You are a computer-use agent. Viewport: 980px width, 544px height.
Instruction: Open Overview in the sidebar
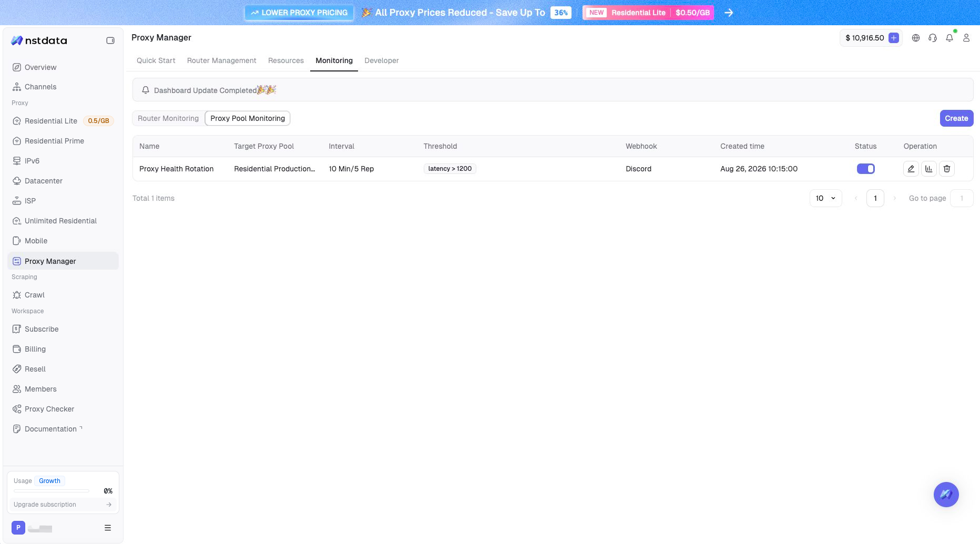(x=63, y=67)
